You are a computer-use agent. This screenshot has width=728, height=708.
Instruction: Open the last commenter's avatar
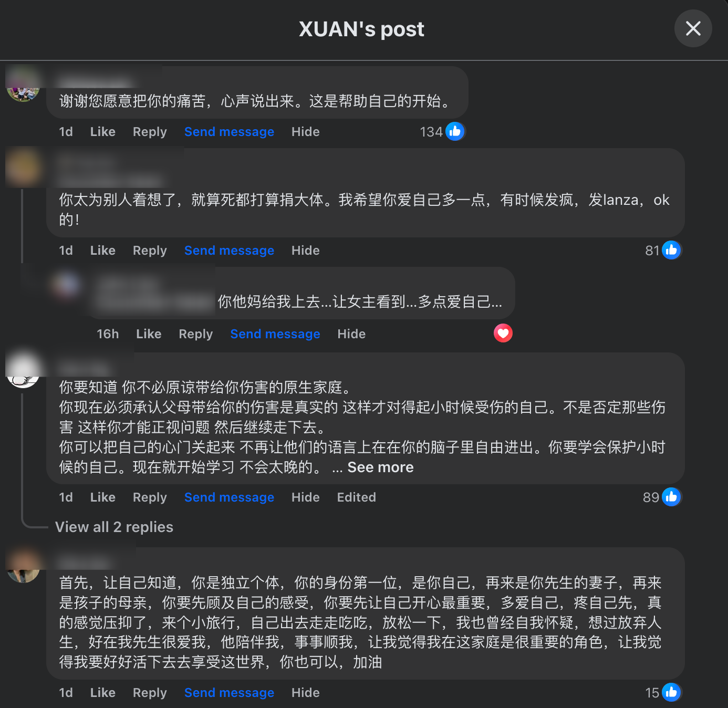tap(23, 566)
